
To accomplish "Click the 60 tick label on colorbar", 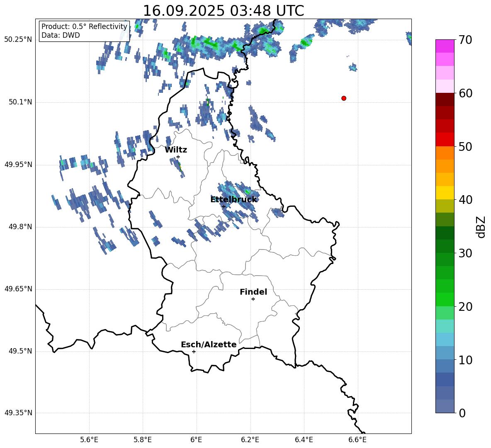I will (465, 93).
